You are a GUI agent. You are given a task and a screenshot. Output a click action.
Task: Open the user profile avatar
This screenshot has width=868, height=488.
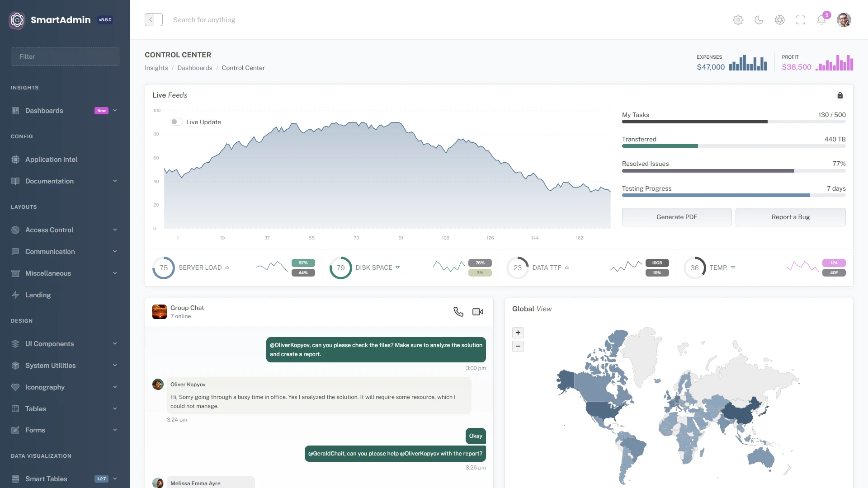pos(844,20)
